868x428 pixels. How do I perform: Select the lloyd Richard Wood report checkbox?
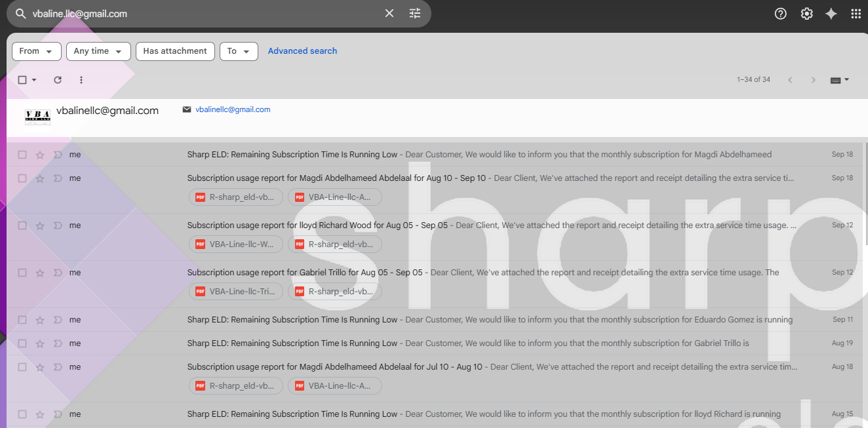point(22,225)
